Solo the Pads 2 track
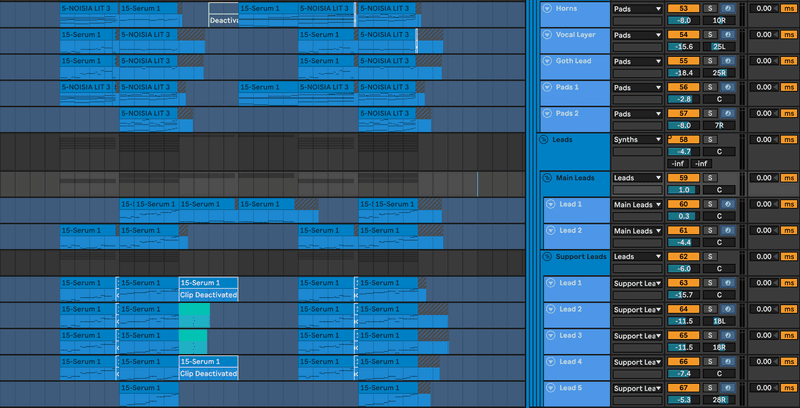 pyautogui.click(x=710, y=113)
